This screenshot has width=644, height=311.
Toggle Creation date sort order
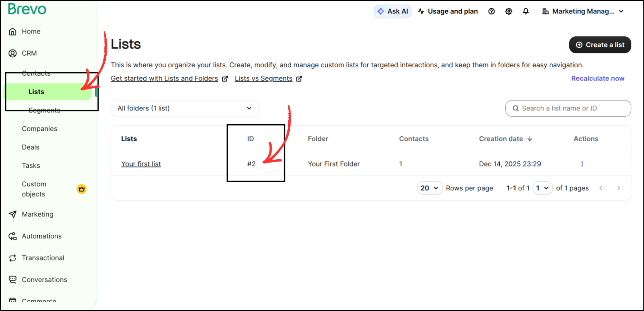pos(530,139)
